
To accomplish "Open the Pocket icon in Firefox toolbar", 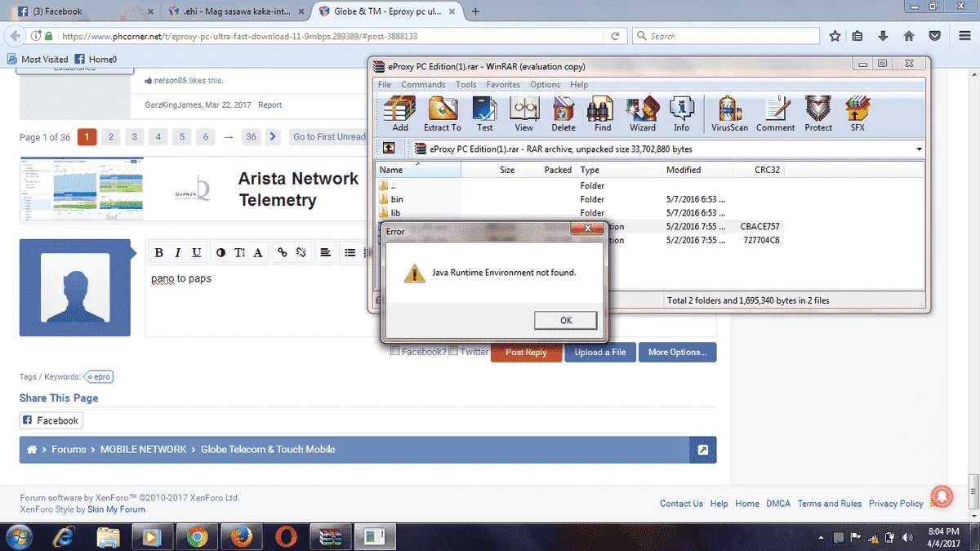I will click(934, 36).
